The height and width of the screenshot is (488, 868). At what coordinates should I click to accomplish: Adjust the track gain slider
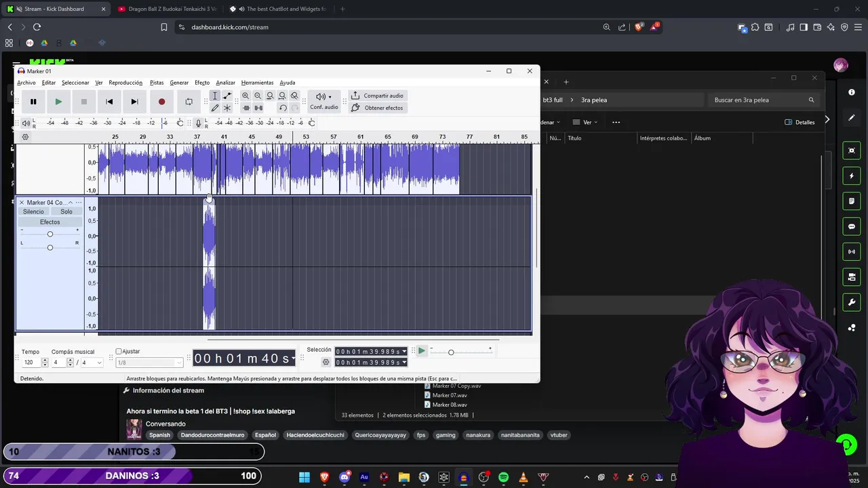click(x=50, y=234)
